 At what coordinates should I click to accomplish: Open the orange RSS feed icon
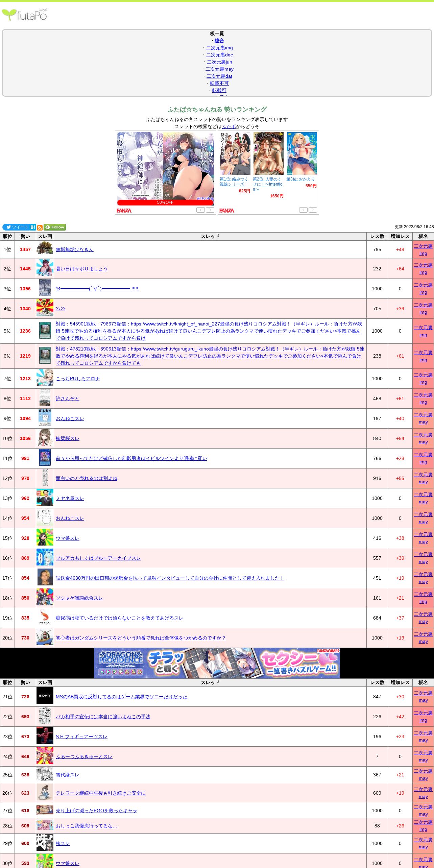40,227
